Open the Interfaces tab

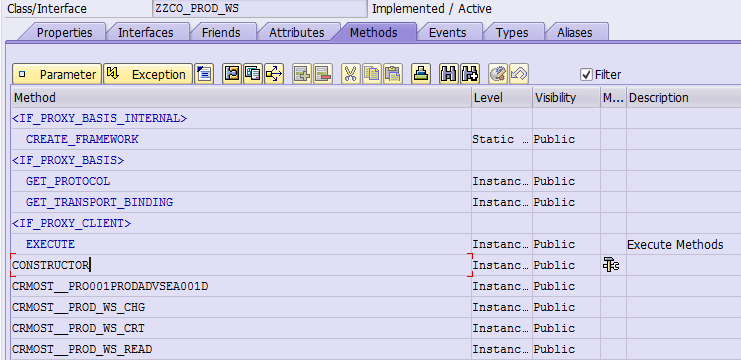click(x=146, y=33)
